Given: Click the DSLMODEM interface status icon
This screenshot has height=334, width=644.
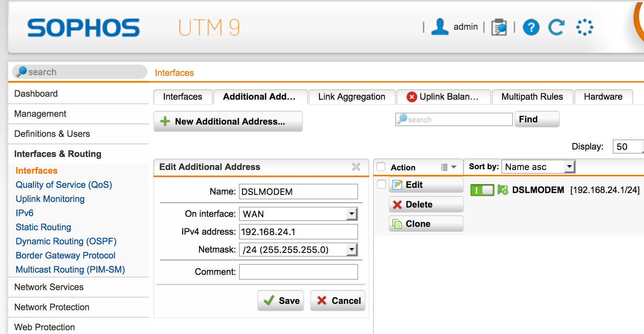Looking at the screenshot, I should click(503, 190).
